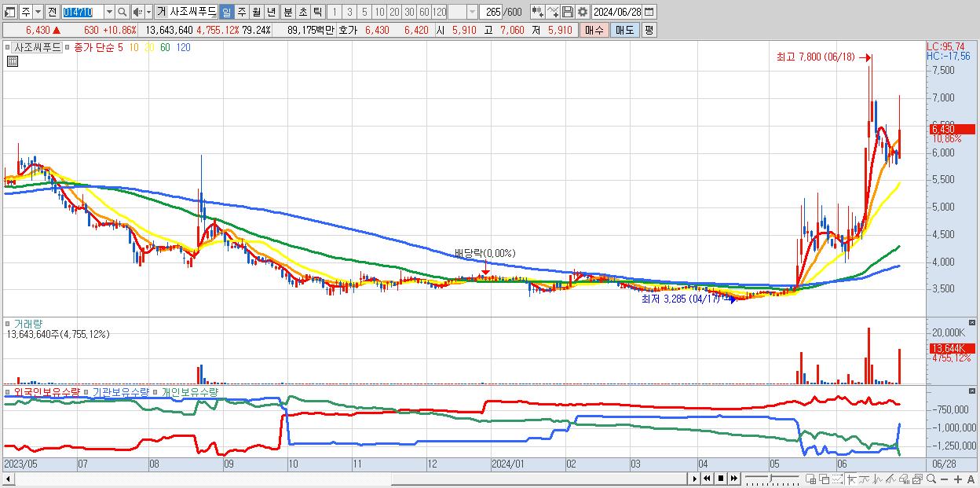Click the indicator line settings icon

(553, 12)
